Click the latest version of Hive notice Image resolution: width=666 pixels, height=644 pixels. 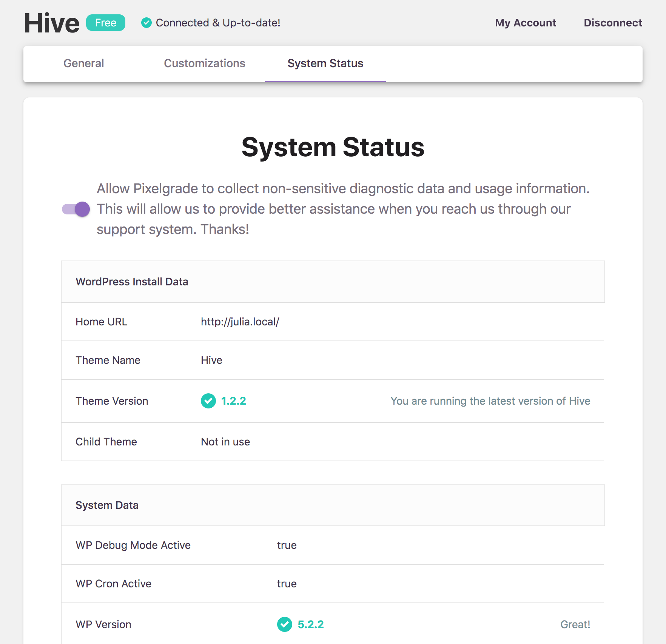point(490,401)
